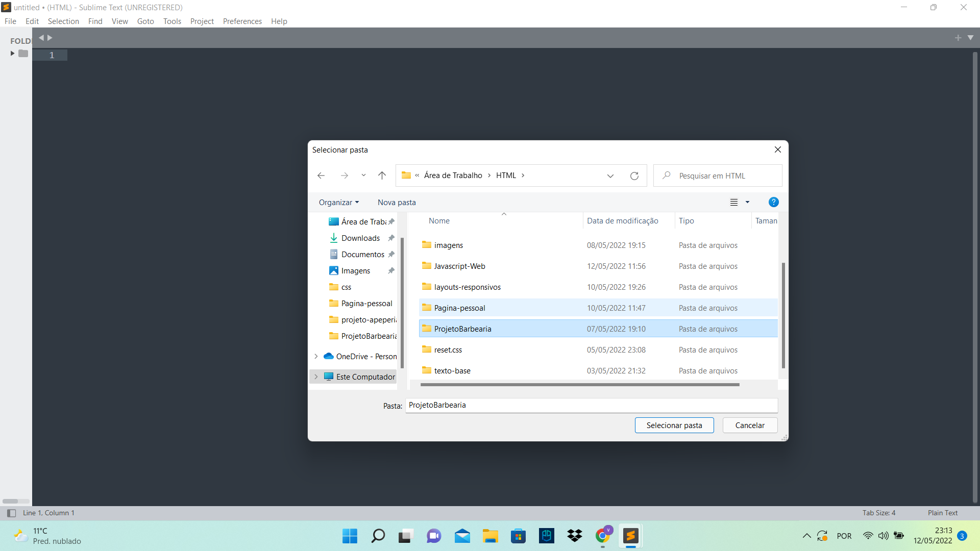The width and height of the screenshot is (980, 551).
Task: Open the Chrome browser from taskbar
Action: [603, 536]
